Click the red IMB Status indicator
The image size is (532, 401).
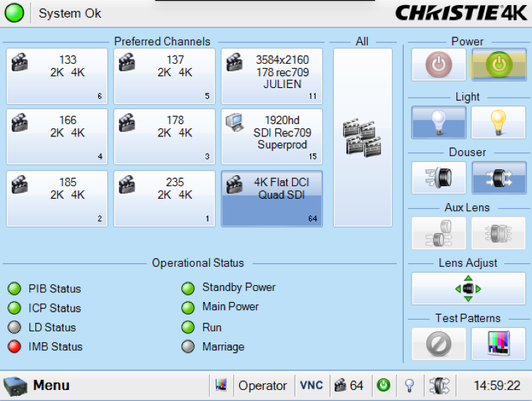(14, 347)
